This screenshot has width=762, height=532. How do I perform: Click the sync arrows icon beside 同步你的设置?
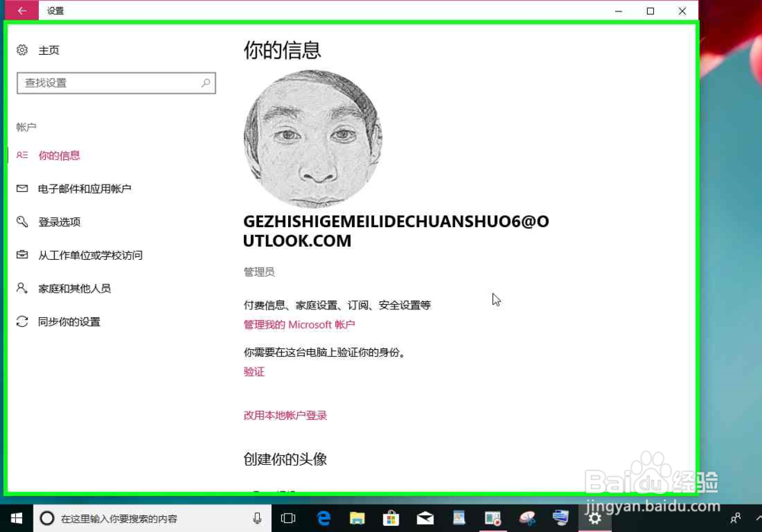click(x=22, y=322)
